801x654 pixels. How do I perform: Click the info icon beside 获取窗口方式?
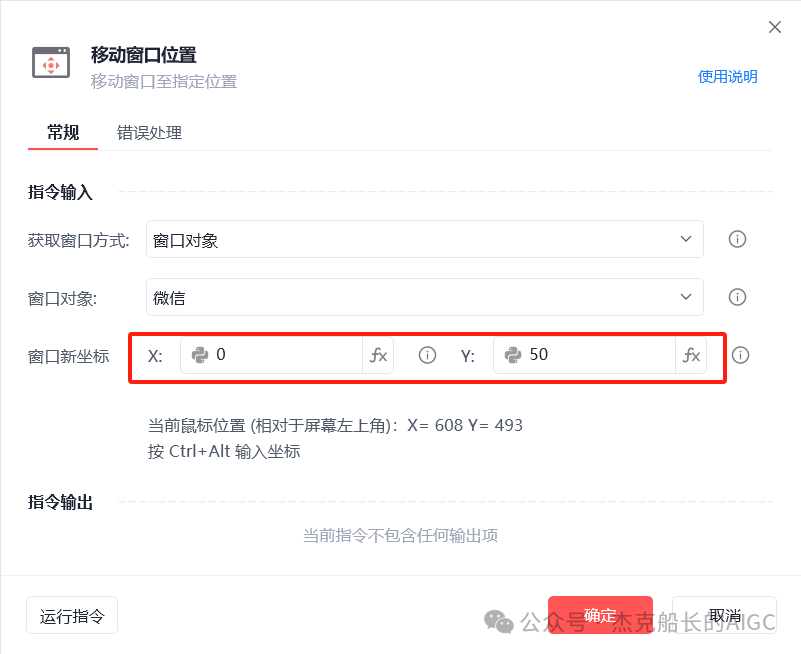[737, 239]
